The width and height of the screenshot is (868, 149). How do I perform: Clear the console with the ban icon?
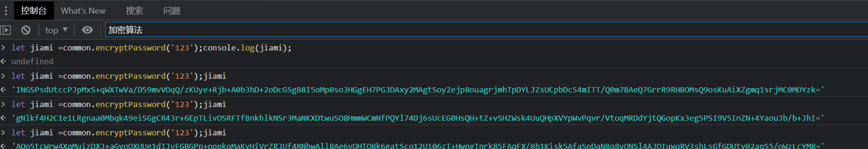26,30
